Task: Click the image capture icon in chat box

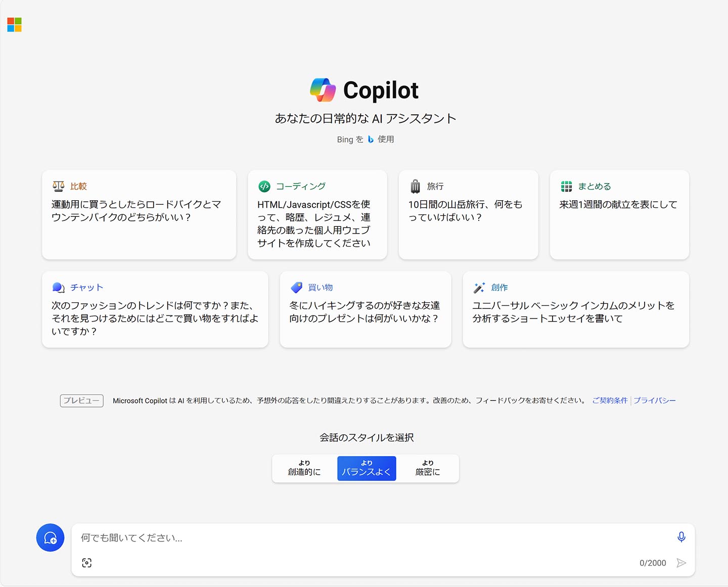Action: [x=87, y=563]
